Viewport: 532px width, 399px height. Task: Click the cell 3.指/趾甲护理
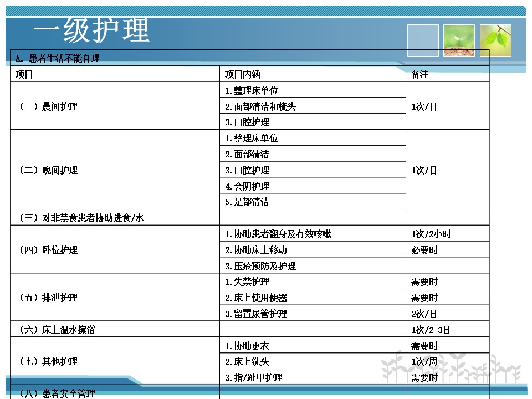click(313, 377)
